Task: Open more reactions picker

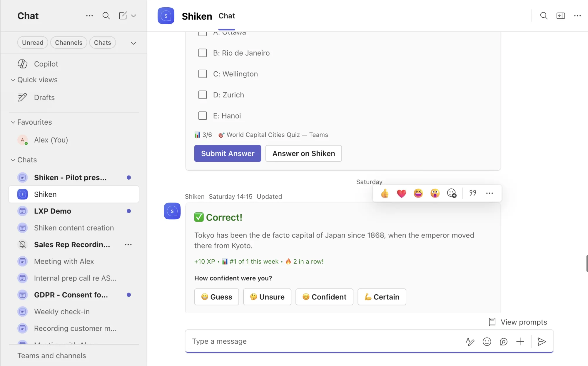Action: pos(452,193)
